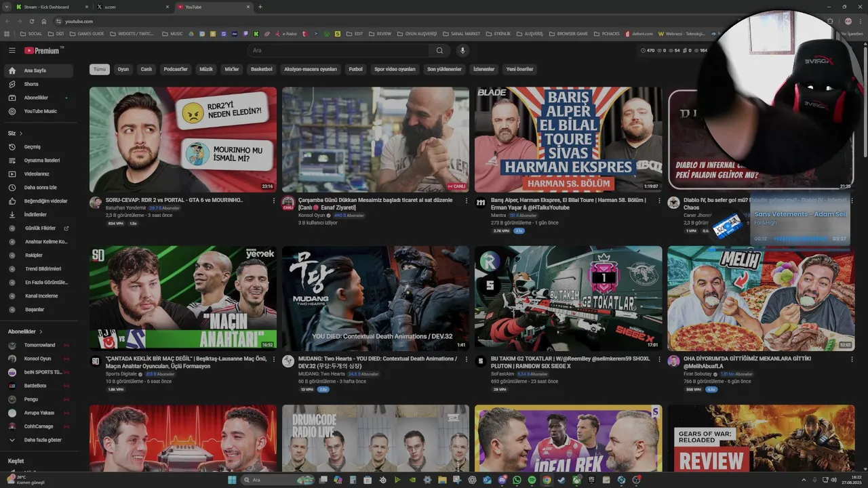The height and width of the screenshot is (488, 868).
Task: Open Trend Bildirimleri in sidebar
Action: coord(39,268)
